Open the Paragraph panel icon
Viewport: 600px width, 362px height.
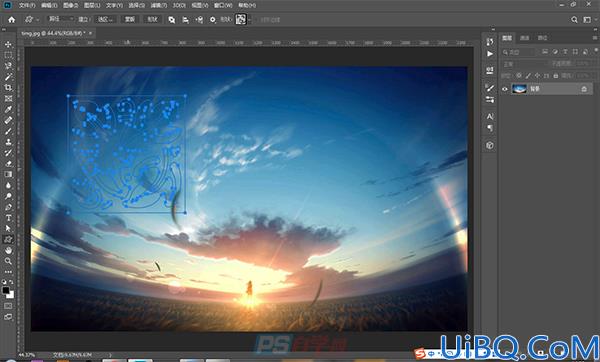pyautogui.click(x=490, y=128)
